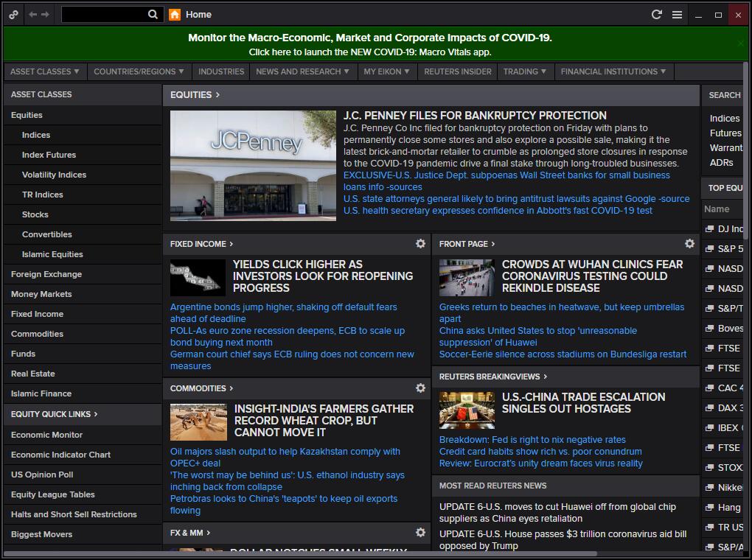This screenshot has width=752, height=560.
Task: Open Petrobras looks to China's teapots story
Action: (283, 505)
